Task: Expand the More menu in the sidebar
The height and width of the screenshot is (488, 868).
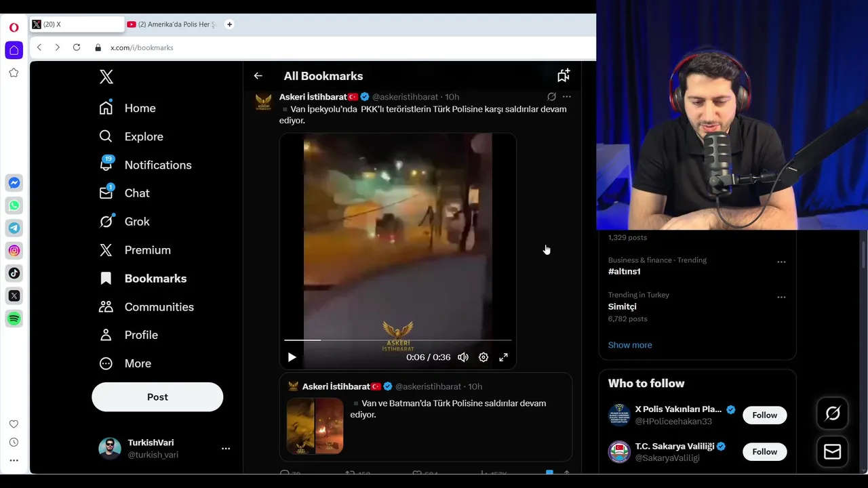Action: (125, 363)
